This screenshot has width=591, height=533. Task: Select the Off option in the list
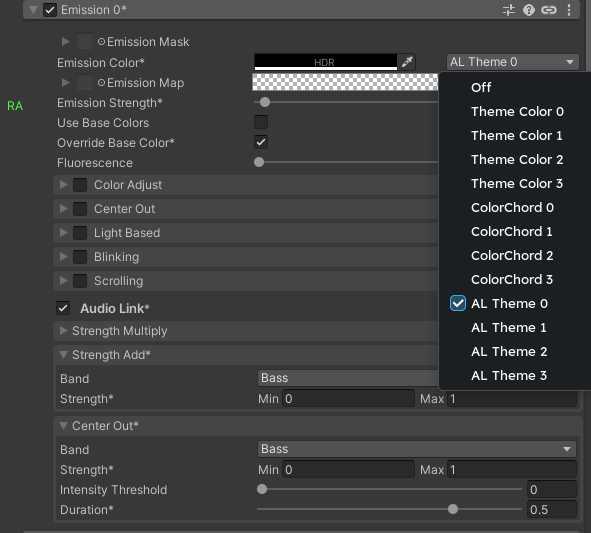(481, 87)
